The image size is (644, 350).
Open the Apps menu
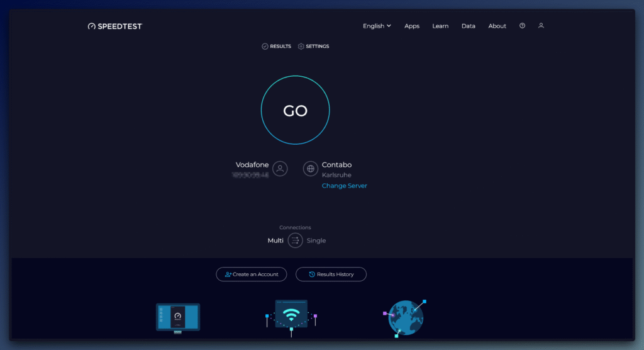pyautogui.click(x=412, y=26)
